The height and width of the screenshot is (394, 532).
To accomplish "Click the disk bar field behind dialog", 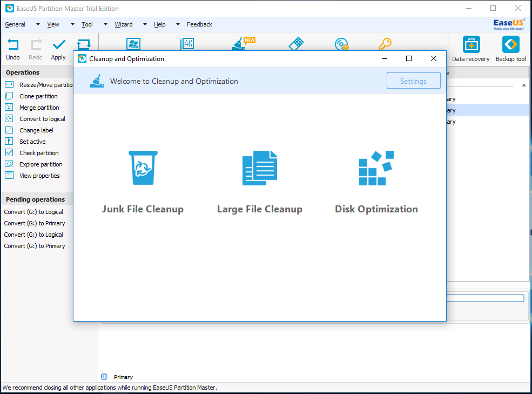I will coord(485,298).
